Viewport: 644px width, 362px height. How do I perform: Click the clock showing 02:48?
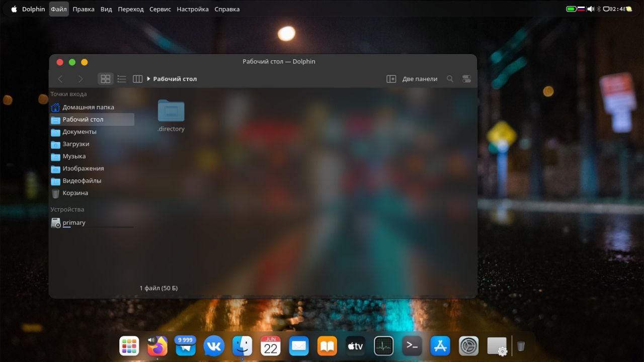click(617, 9)
